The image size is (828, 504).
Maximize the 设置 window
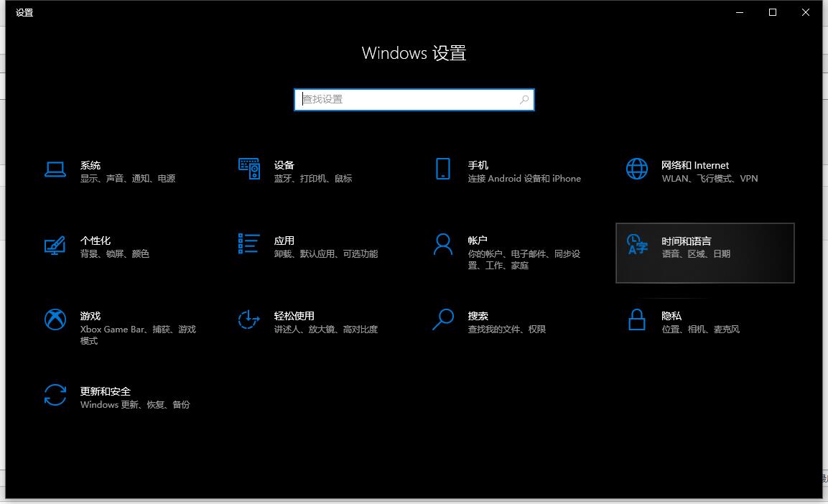pyautogui.click(x=773, y=12)
